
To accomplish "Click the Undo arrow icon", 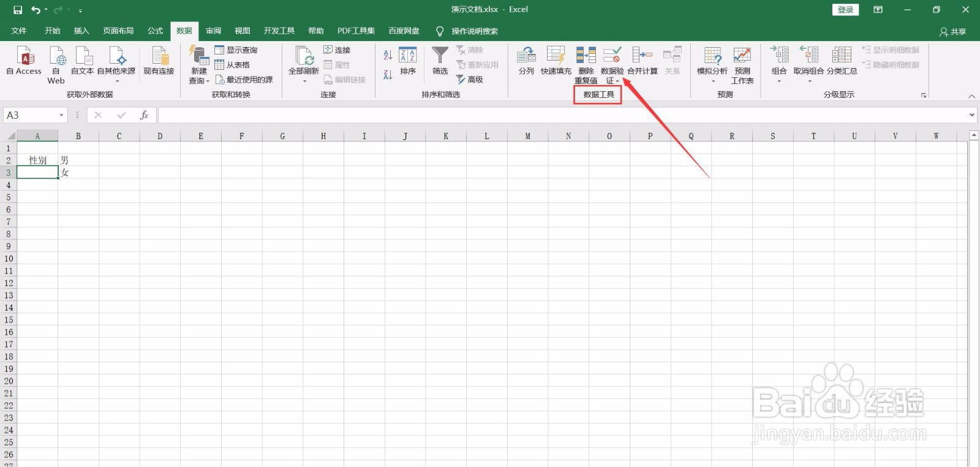I will pos(36,10).
